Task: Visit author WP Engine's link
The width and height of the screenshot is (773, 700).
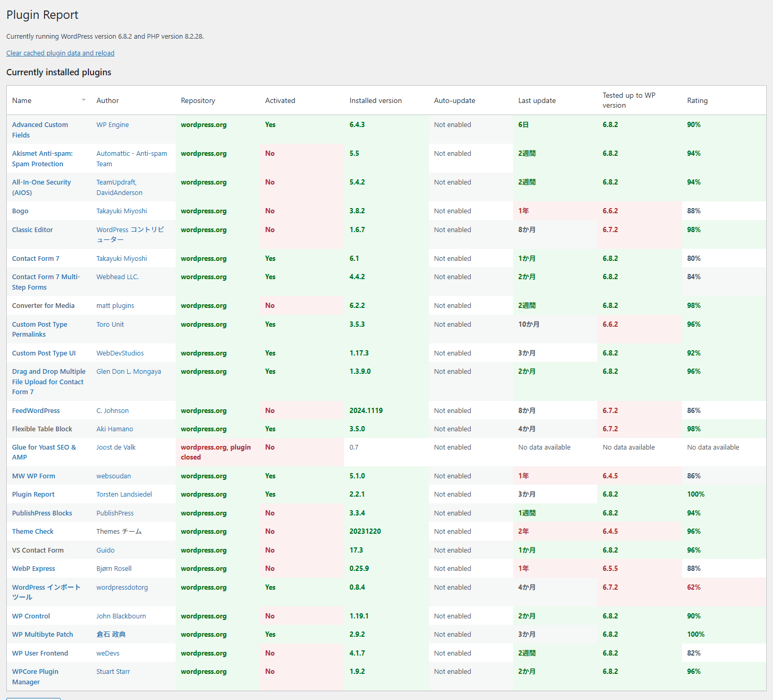Action: 112,124
